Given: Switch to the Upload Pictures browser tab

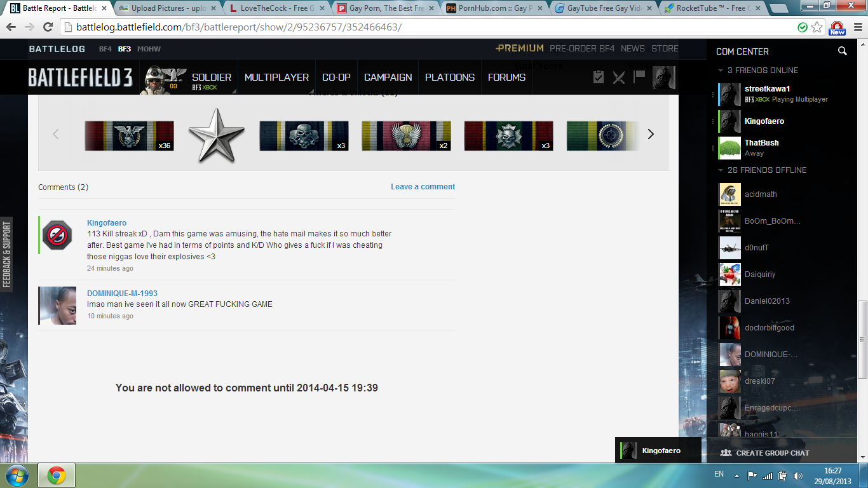Looking at the screenshot, I should [168, 8].
